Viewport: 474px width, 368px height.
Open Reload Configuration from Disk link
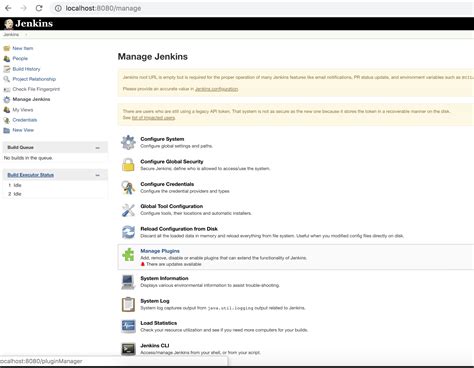(x=179, y=229)
